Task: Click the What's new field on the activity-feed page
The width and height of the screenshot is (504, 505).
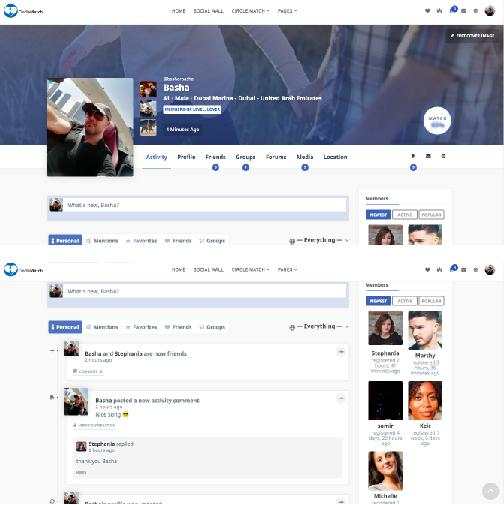Action: pyautogui.click(x=205, y=291)
